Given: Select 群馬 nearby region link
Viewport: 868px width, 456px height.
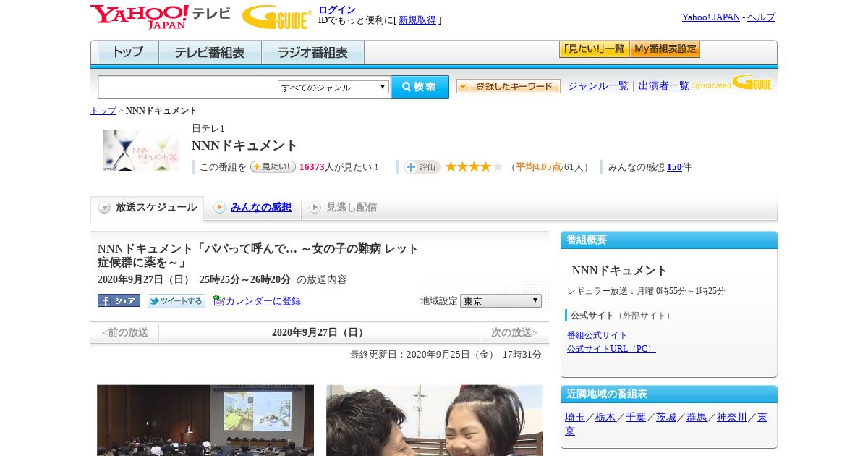Looking at the screenshot, I should 697,418.
